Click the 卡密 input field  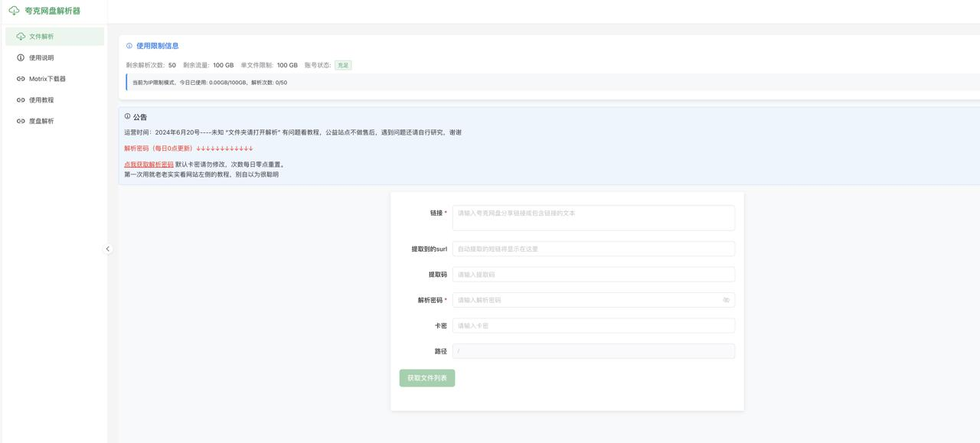[x=593, y=325]
